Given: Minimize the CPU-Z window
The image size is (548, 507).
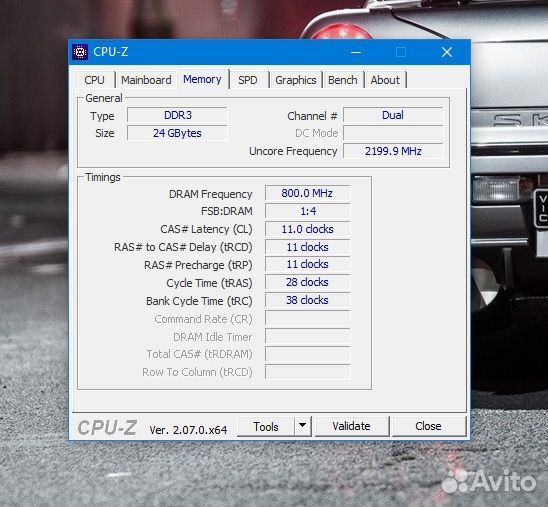Looking at the screenshot, I should tap(356, 52).
